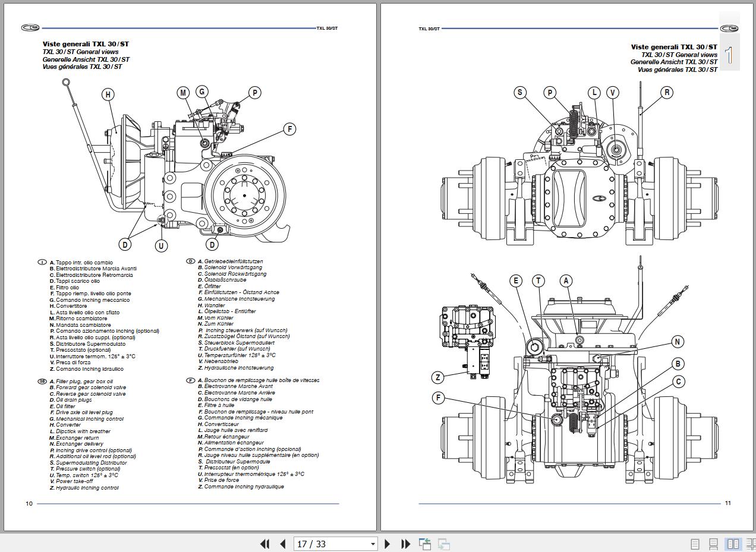Click the logo at left page header
Viewport: 756px width, 552px height.
(x=30, y=28)
